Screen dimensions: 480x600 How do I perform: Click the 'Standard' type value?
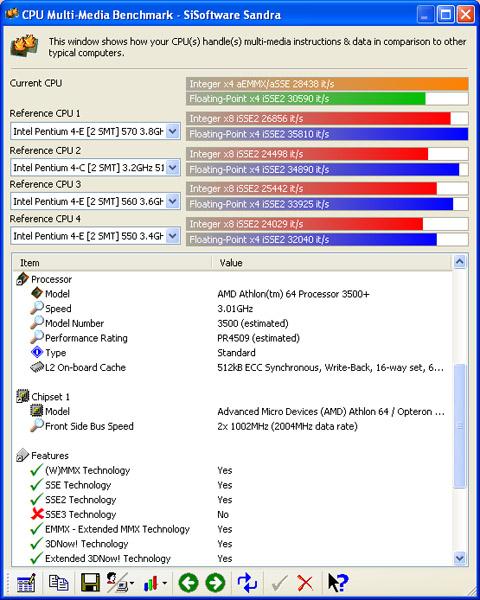pos(236,352)
